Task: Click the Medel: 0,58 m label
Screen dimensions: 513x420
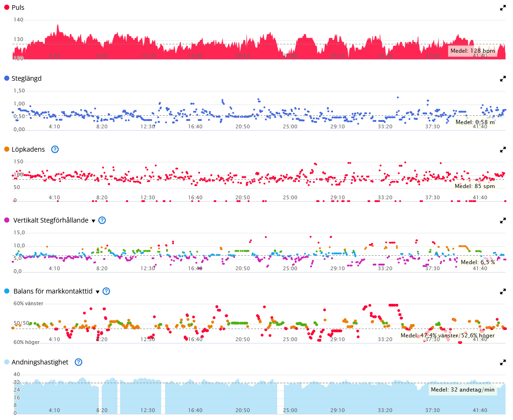Action: [475, 122]
